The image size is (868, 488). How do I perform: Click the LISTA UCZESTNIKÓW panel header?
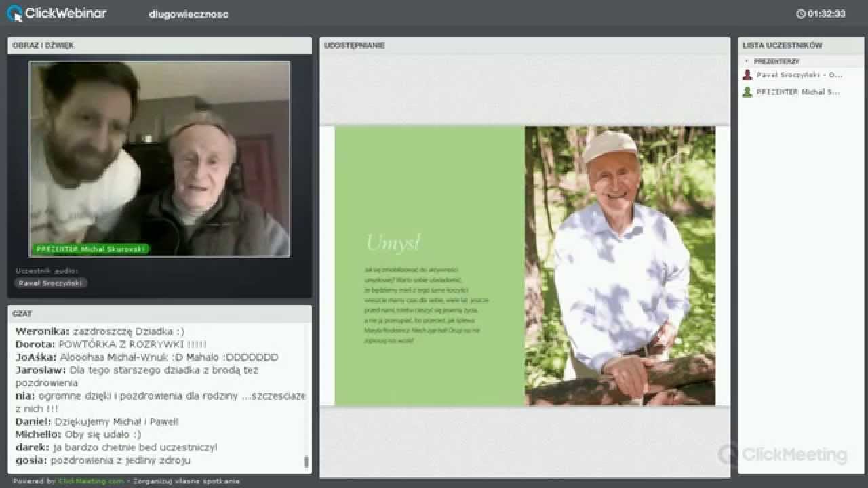(802, 45)
